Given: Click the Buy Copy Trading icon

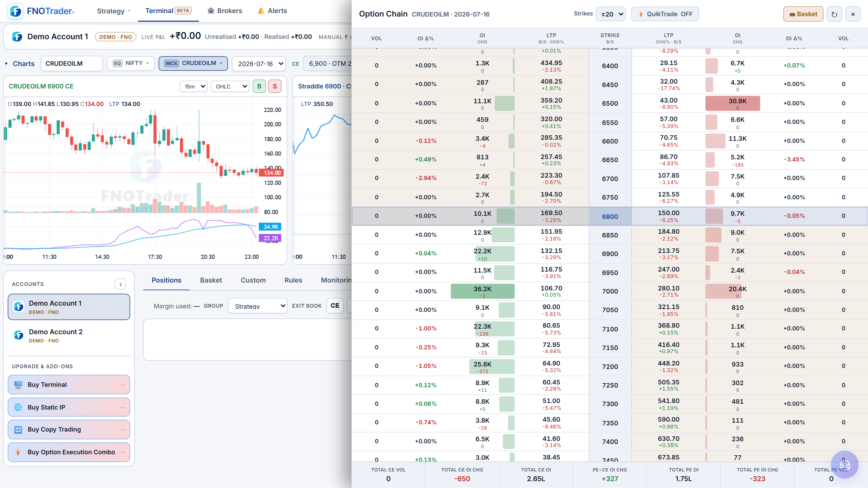Looking at the screenshot, I should pyautogui.click(x=18, y=430).
